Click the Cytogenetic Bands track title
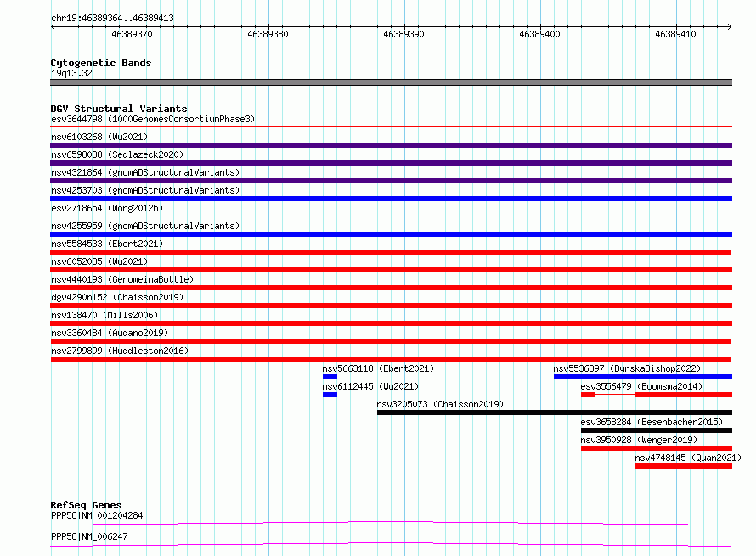Screen dimensions: 756x556 (x=101, y=63)
